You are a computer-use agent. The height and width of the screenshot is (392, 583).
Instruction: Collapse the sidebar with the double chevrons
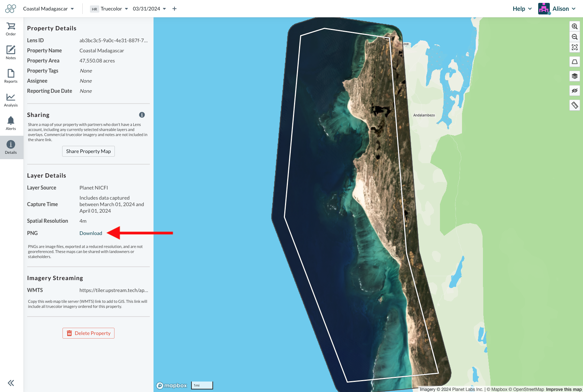click(10, 383)
